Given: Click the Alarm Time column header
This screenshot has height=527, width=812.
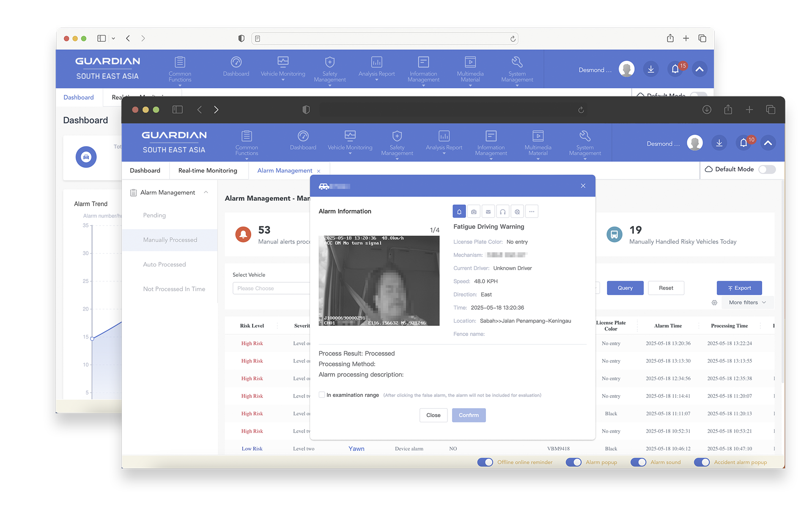Looking at the screenshot, I should [x=668, y=326].
